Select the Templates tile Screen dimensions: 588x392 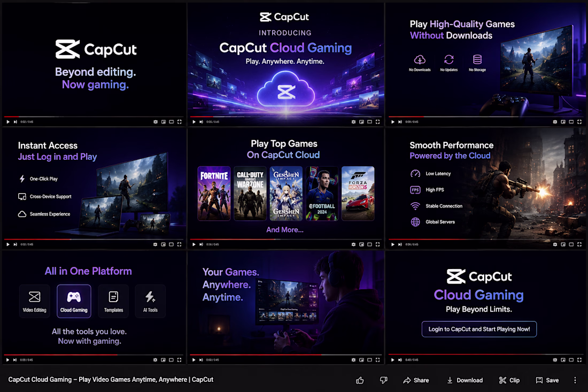[x=113, y=301]
